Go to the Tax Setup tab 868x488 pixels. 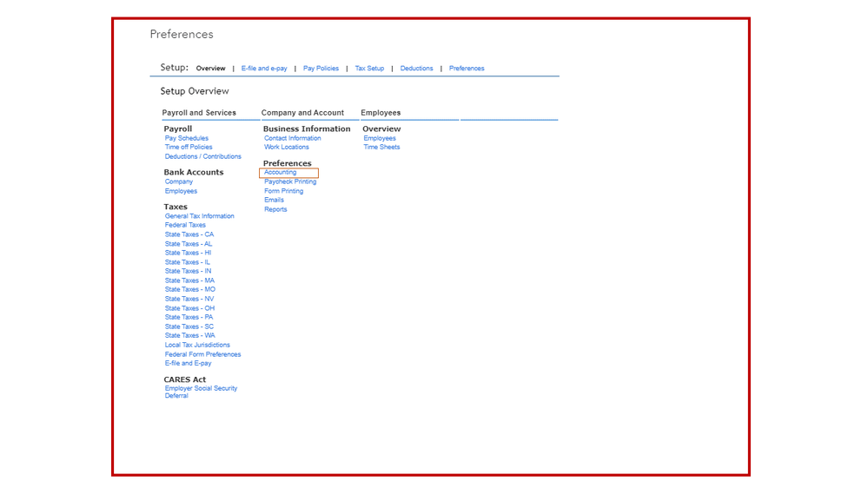point(369,68)
